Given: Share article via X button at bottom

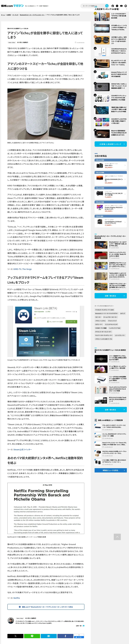Looking at the screenshot, I should coord(15,636).
